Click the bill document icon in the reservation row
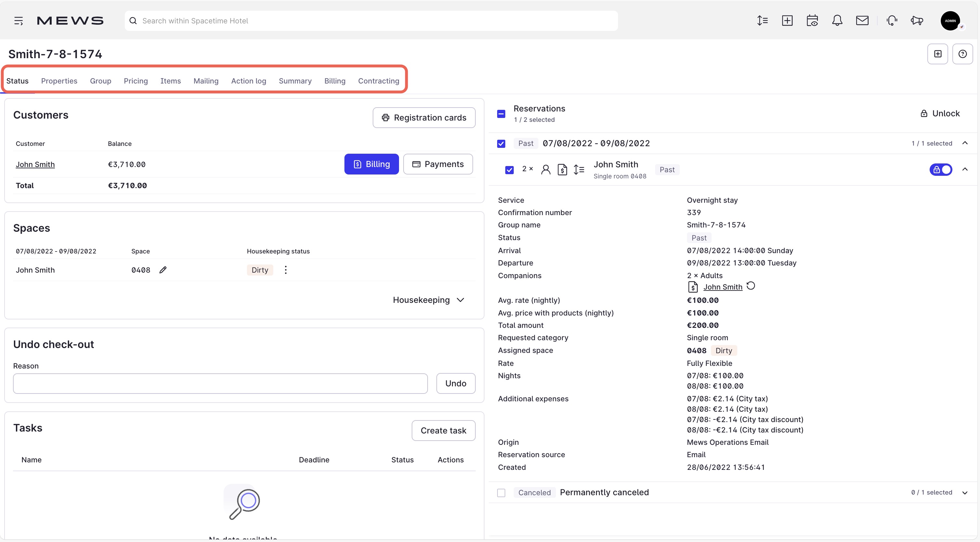Viewport: 980px width, 542px height. (x=562, y=170)
